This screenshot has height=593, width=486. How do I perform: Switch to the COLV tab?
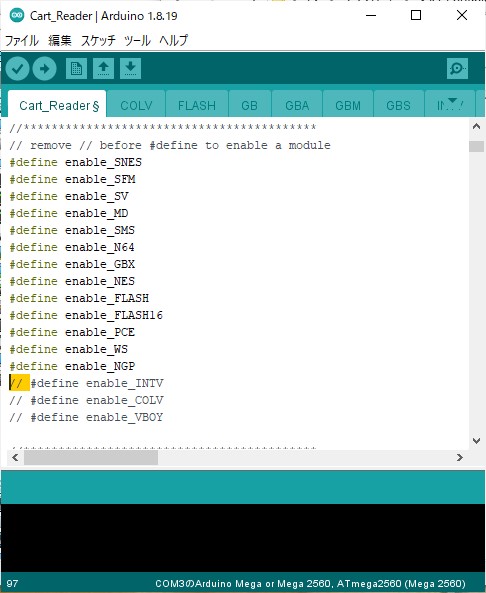(136, 105)
